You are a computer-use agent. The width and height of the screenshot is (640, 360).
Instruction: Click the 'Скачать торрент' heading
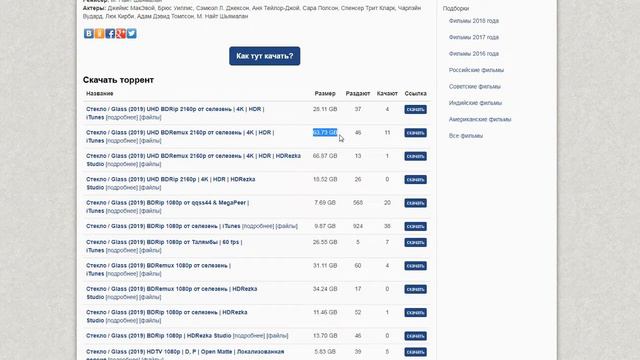118,80
